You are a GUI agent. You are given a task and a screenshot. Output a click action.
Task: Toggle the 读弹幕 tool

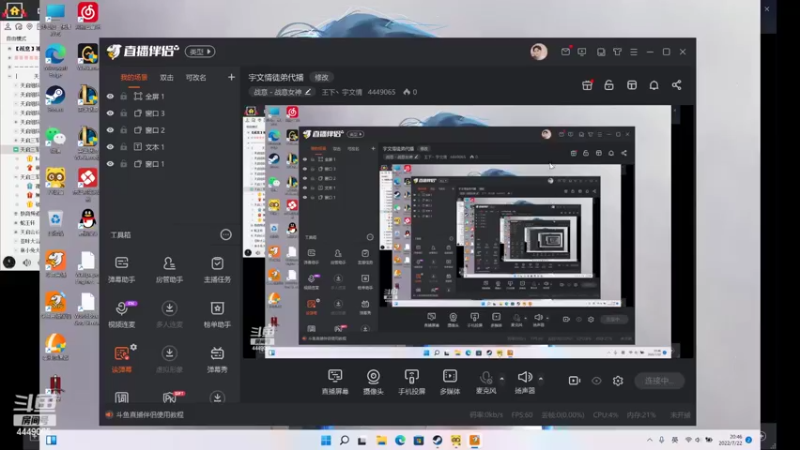pyautogui.click(x=121, y=359)
